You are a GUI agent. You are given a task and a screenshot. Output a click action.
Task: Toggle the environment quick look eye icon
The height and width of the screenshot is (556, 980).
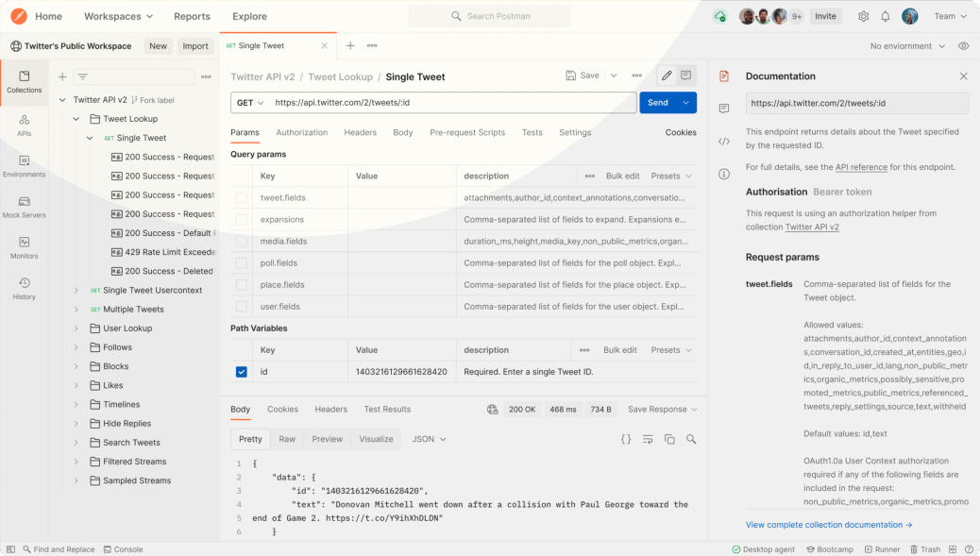pos(962,45)
